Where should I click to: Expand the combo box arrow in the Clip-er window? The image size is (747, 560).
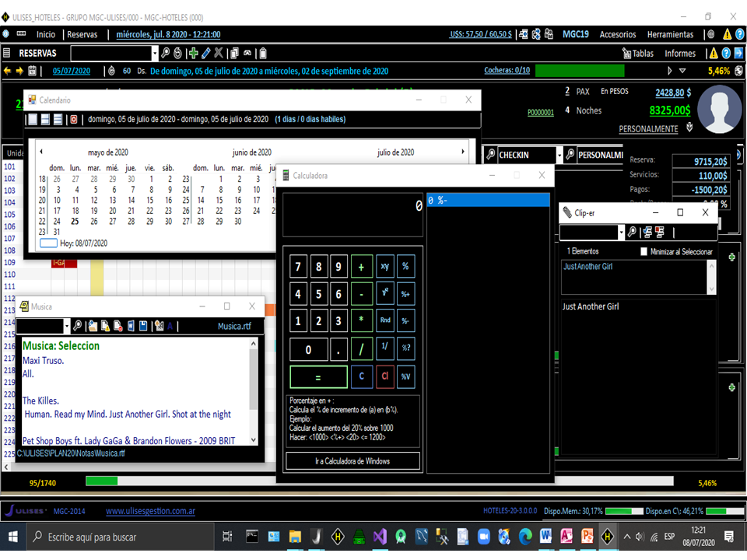[621, 233]
